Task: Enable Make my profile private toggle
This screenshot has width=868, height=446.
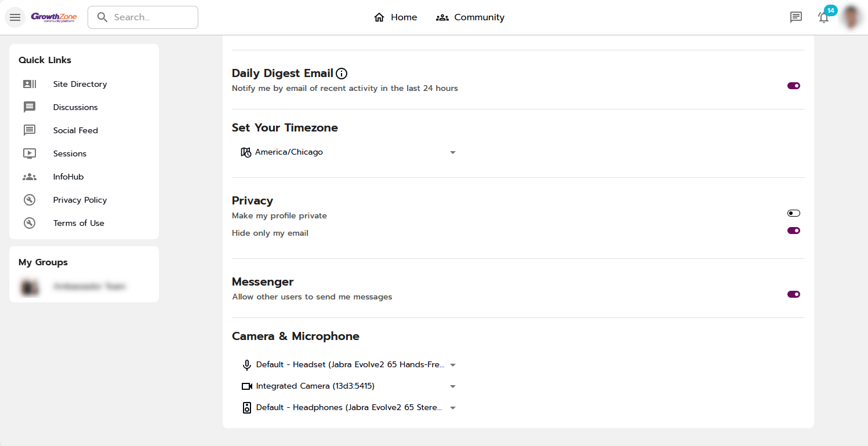Action: [x=793, y=213]
